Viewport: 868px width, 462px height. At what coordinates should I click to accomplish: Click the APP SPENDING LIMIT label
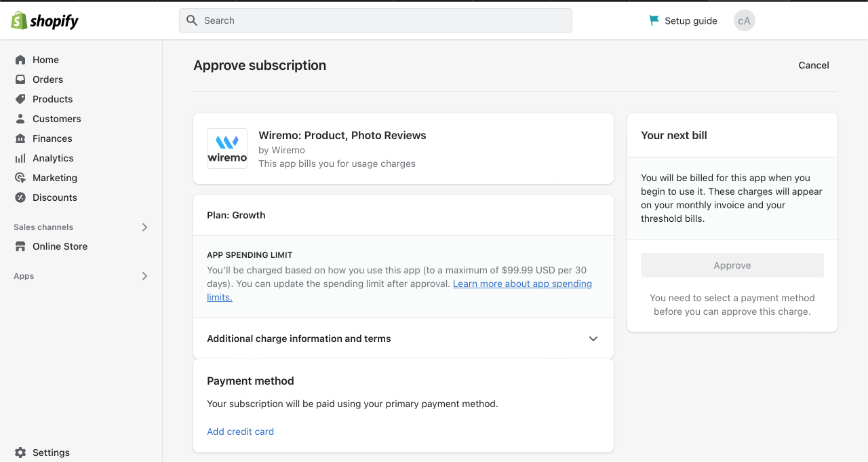250,255
